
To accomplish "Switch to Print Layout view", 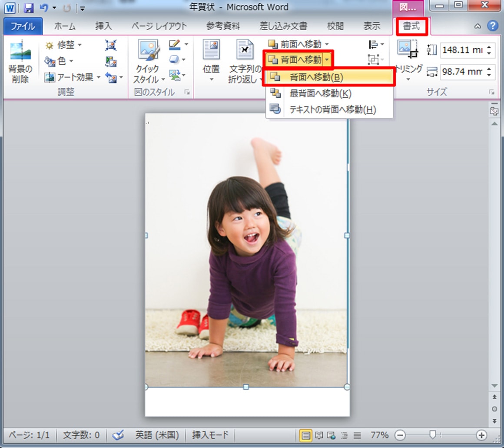I will coord(305,436).
